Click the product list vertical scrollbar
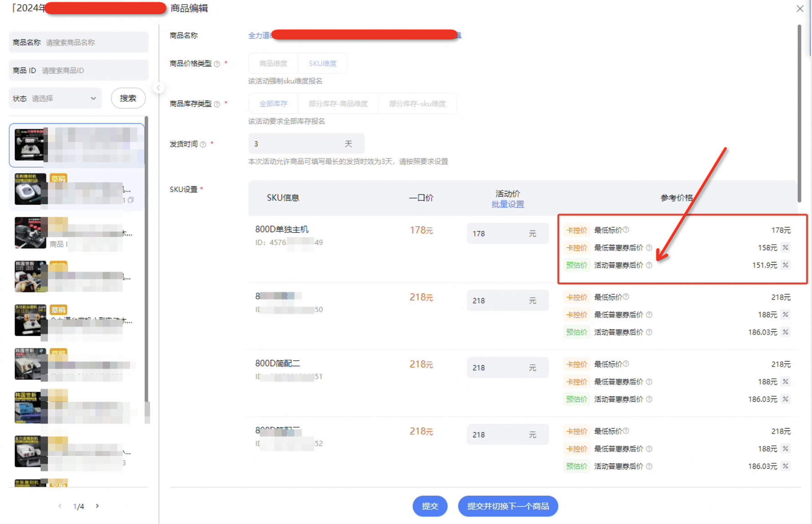The image size is (812, 524). tap(146, 258)
